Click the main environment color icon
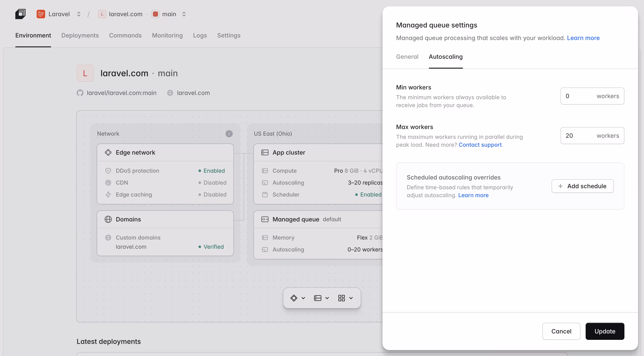Viewport: 644px width, 356px height. pyautogui.click(x=155, y=14)
